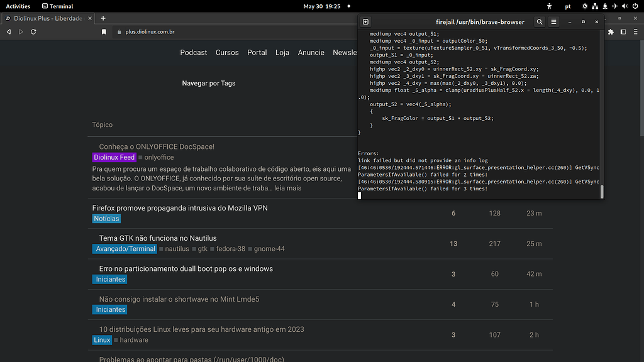
Task: Toggle the screen brightness icon
Action: click(x=585, y=6)
